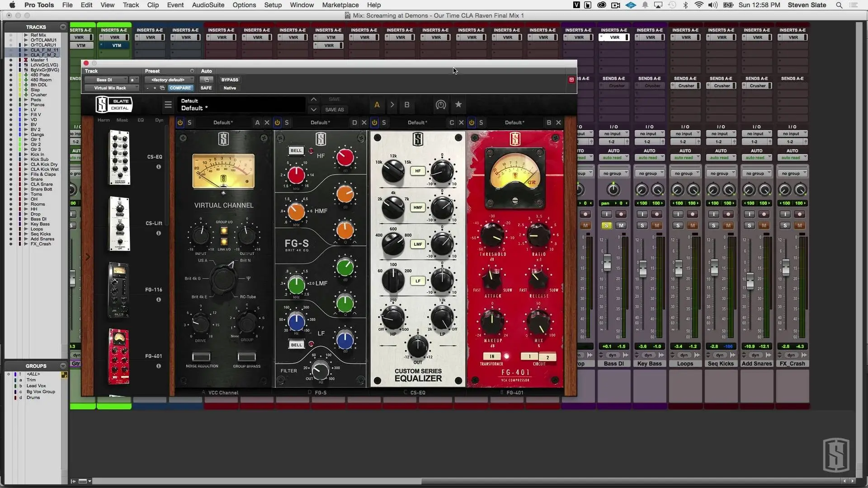The height and width of the screenshot is (488, 868).
Task: Select the FG-116 module thumbnail in browser
Action: [118, 290]
